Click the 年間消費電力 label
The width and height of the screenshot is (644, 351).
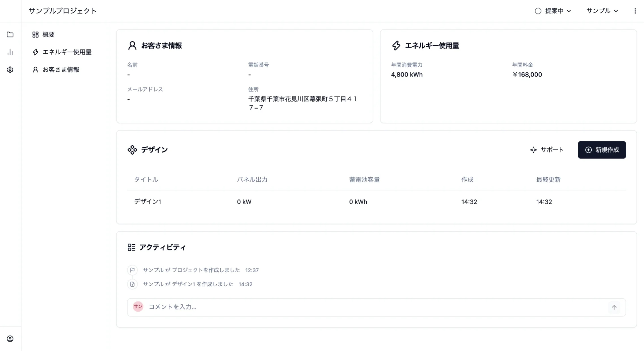coord(407,65)
